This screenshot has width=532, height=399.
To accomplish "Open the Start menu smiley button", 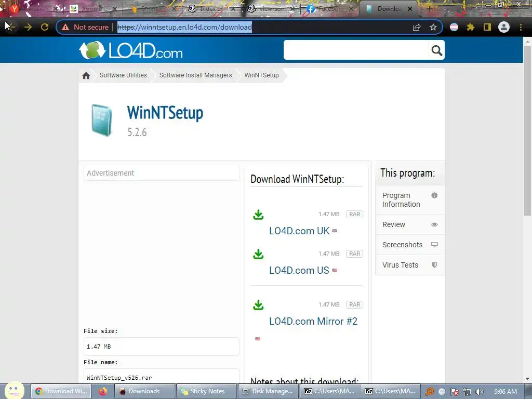I will click(x=14, y=391).
